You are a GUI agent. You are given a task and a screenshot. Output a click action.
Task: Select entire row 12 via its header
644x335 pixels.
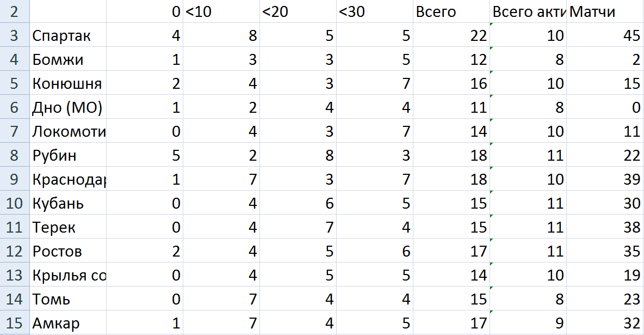click(x=14, y=252)
